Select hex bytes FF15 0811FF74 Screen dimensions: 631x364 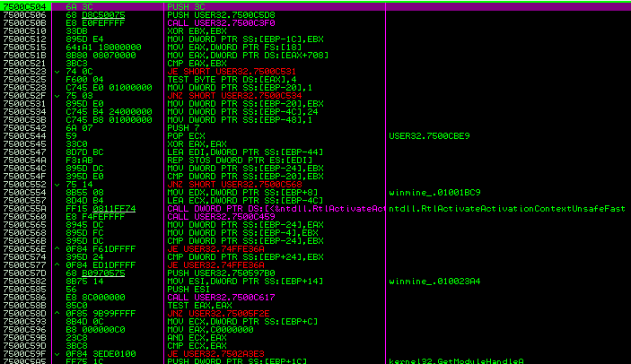pos(101,208)
